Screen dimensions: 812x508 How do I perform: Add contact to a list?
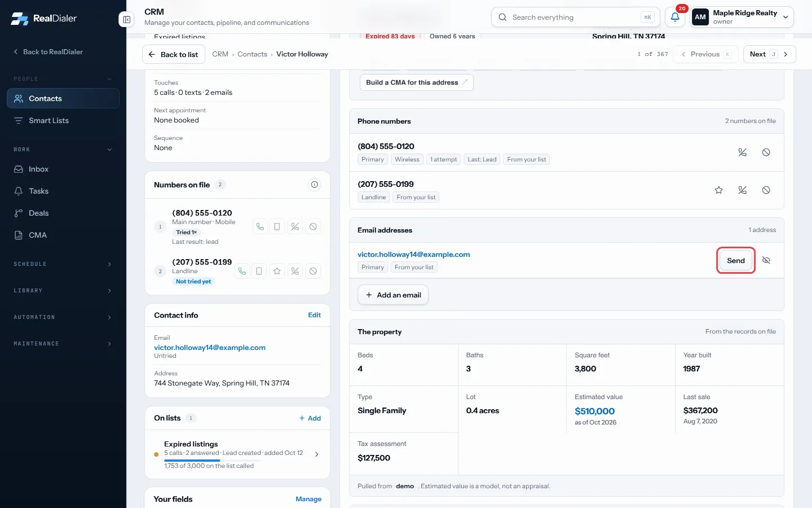(x=310, y=418)
